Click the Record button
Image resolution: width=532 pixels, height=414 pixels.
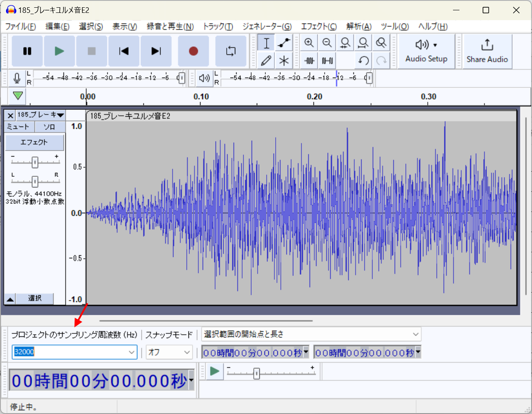(193, 51)
